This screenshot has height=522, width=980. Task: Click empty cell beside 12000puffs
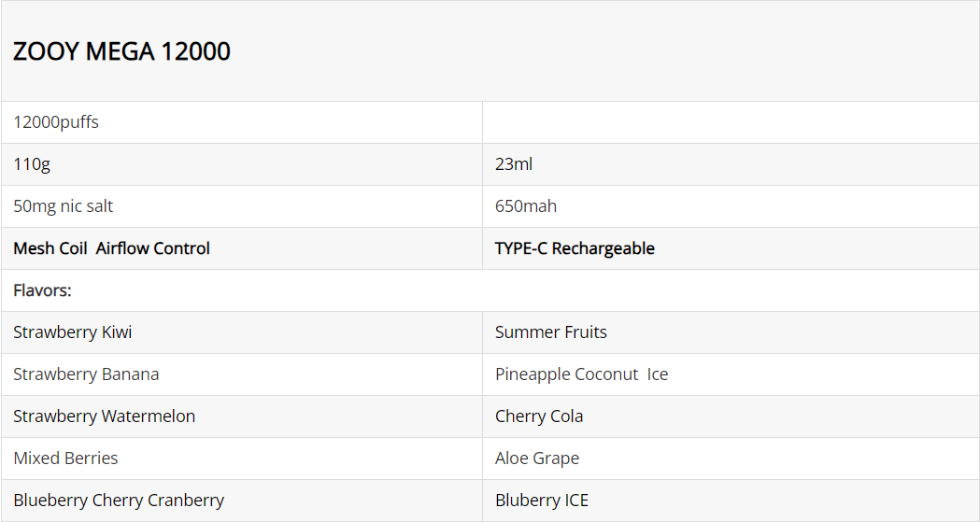coord(731,122)
